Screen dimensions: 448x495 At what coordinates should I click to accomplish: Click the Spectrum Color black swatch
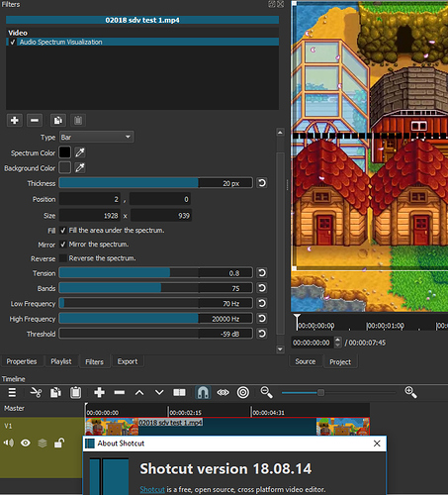pyautogui.click(x=64, y=152)
